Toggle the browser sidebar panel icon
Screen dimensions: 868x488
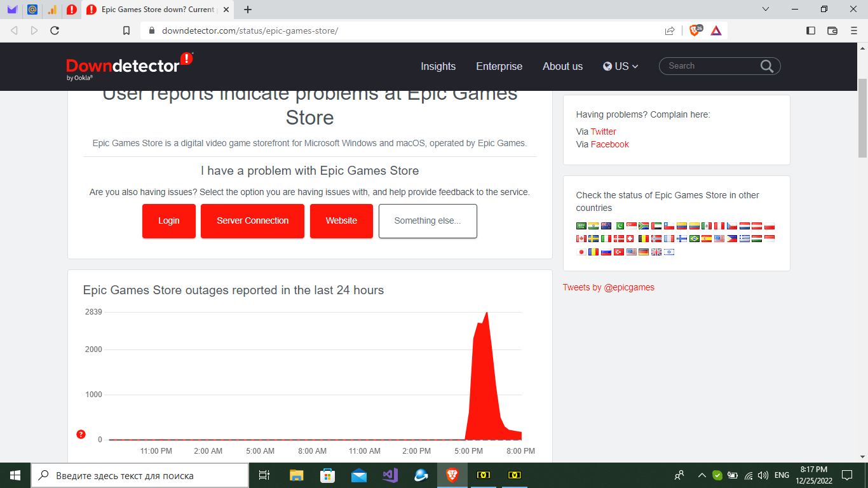point(811,30)
